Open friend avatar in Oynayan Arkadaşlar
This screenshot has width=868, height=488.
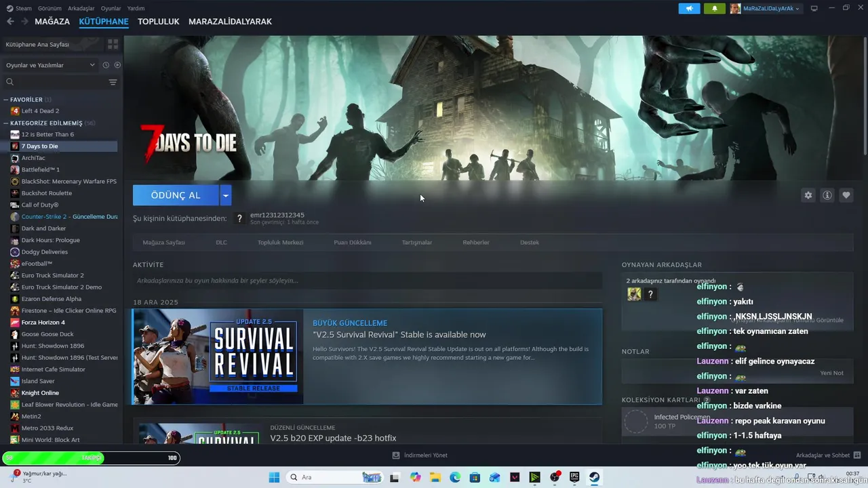click(x=634, y=294)
